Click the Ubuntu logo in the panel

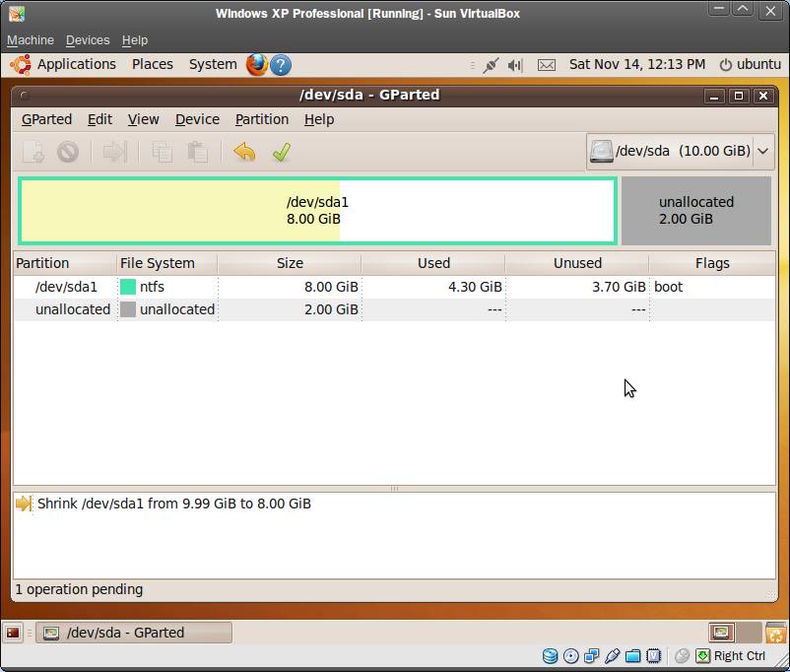[21, 64]
